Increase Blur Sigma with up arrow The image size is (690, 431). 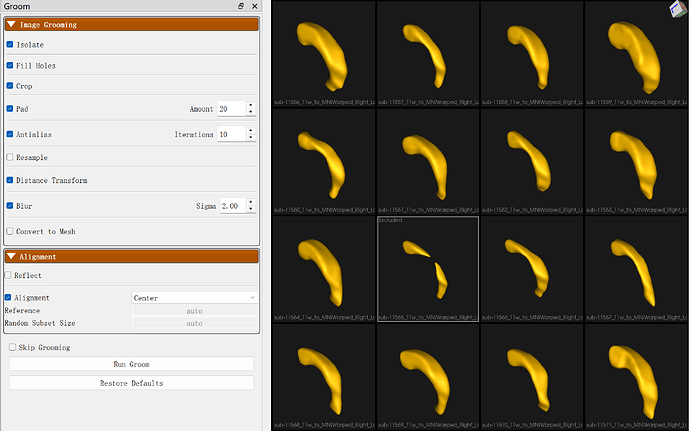tap(251, 203)
